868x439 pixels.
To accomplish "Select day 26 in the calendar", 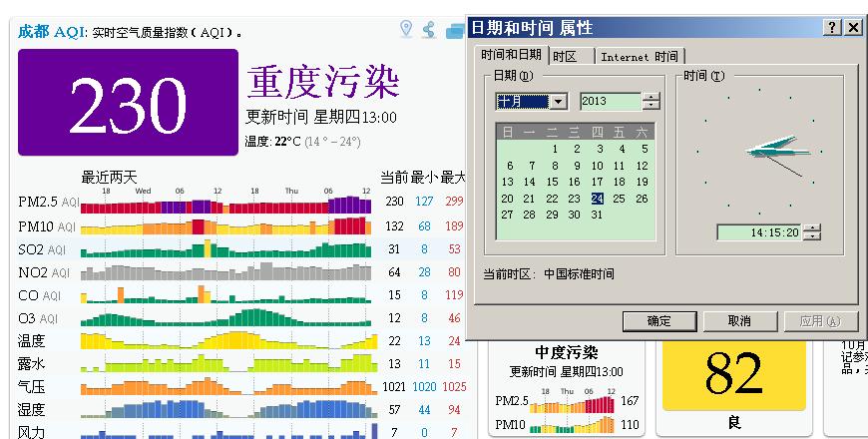I will pos(642,199).
